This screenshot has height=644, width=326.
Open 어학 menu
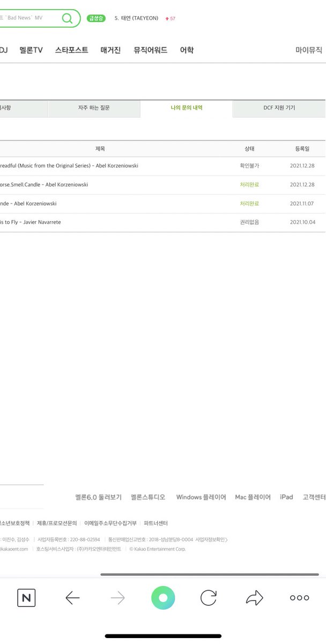point(187,50)
